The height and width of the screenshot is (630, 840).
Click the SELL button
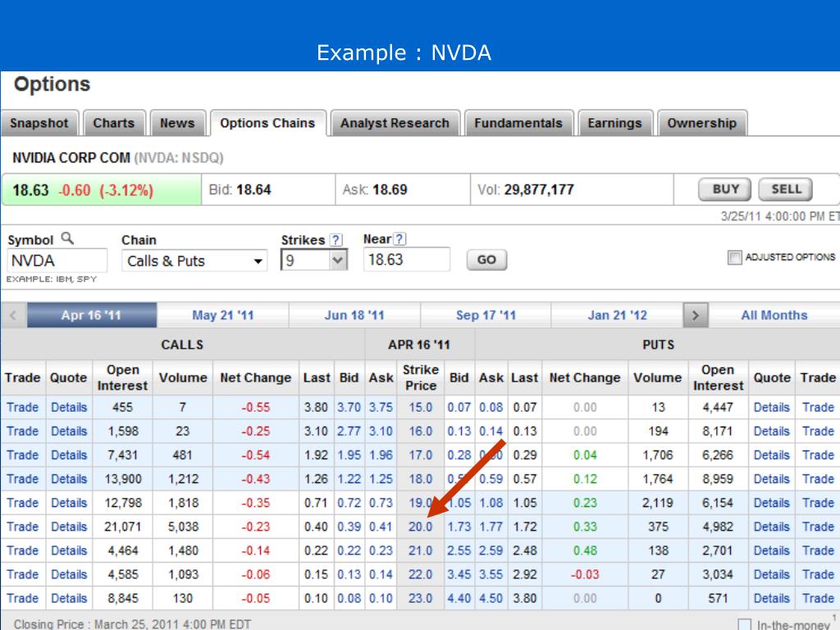(x=786, y=189)
